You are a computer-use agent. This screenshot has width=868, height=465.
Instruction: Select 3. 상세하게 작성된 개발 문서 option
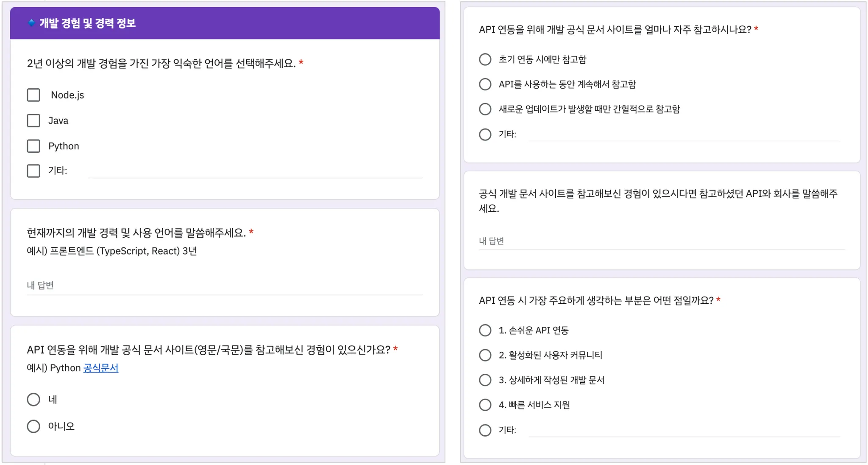[485, 380]
